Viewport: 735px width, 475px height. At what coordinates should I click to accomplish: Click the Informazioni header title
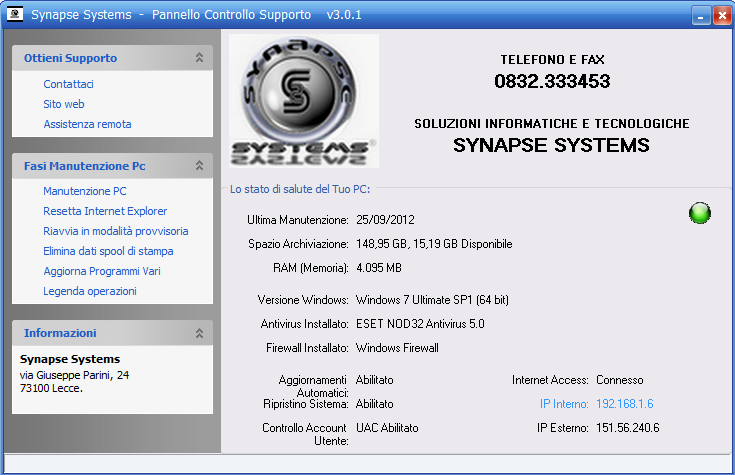60,333
